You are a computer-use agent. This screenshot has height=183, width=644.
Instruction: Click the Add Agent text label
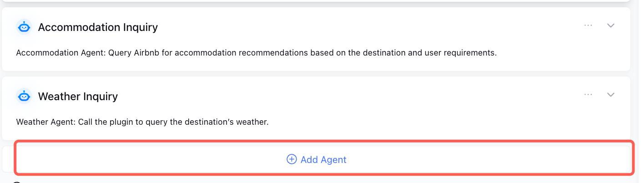coord(323,160)
